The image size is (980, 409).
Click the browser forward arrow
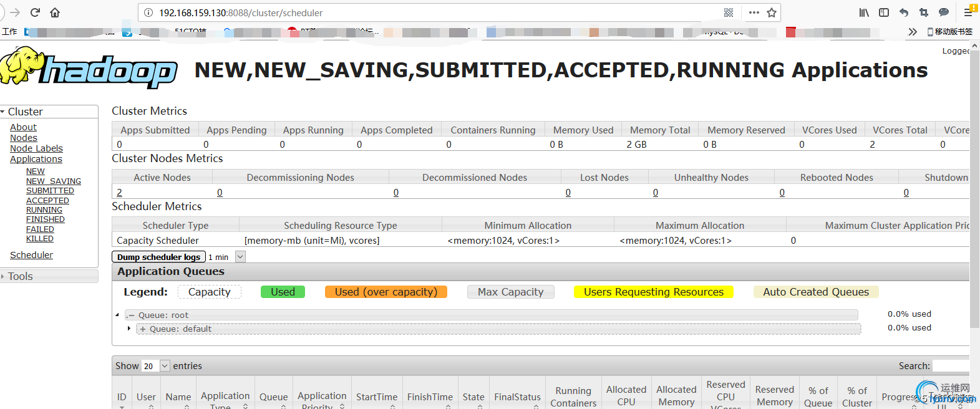pyautogui.click(x=16, y=12)
